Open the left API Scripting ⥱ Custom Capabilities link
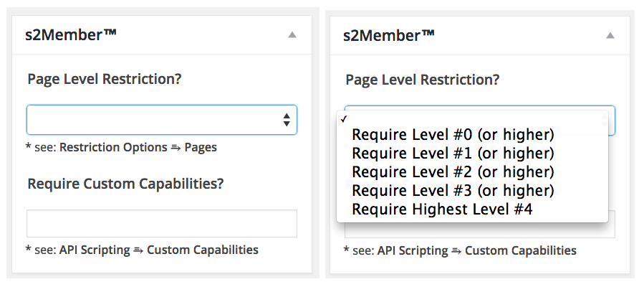The height and width of the screenshot is (287, 644). coord(159,250)
